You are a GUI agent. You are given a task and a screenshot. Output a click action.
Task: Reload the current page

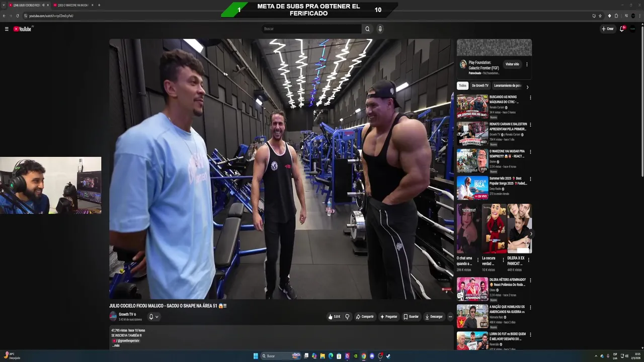click(18, 16)
